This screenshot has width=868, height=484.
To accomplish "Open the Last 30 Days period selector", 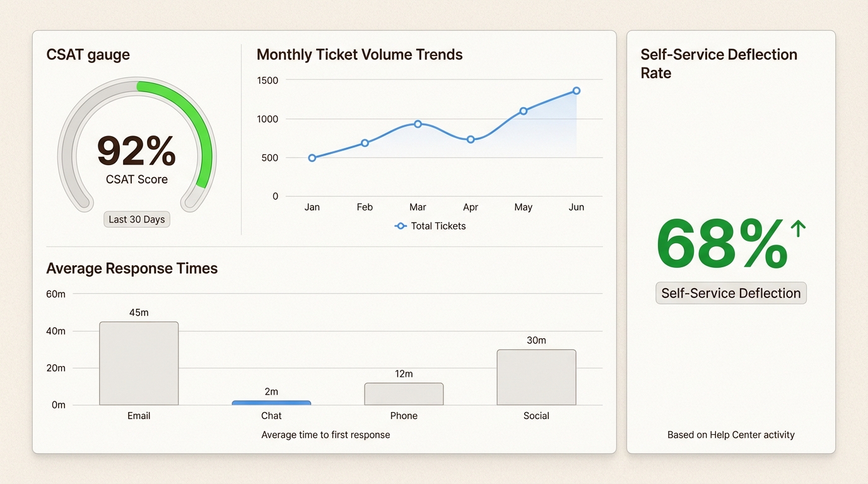I will 137,219.
